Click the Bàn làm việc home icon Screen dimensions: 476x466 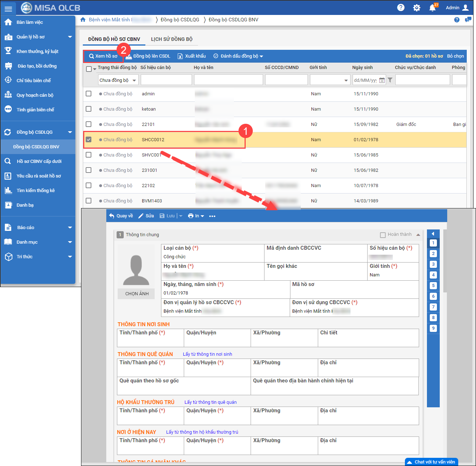point(8,22)
